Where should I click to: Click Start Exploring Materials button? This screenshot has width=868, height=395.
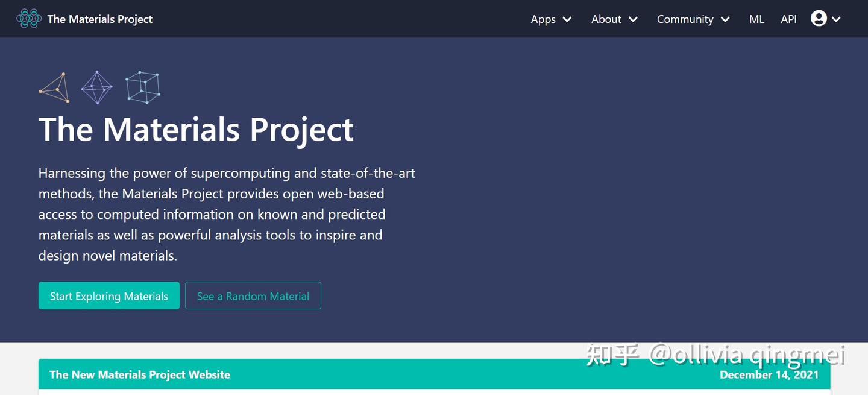click(108, 295)
